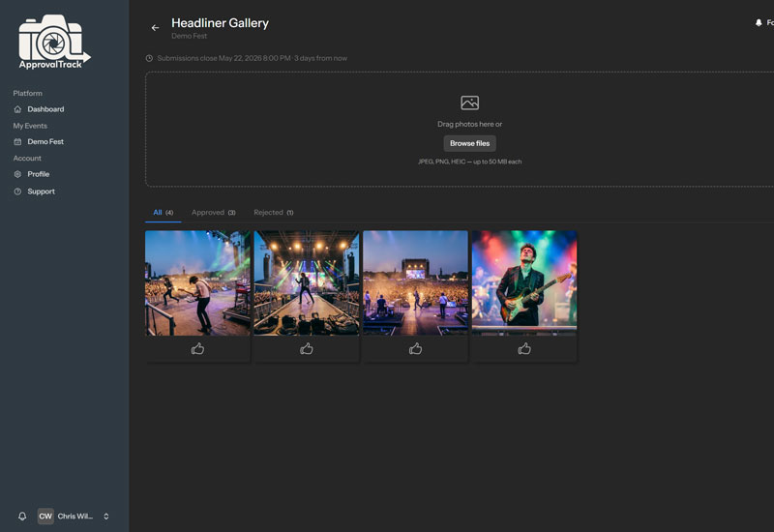Open the first thumbnail of guitarist from behind
The width and height of the screenshot is (774, 532).
(x=197, y=282)
